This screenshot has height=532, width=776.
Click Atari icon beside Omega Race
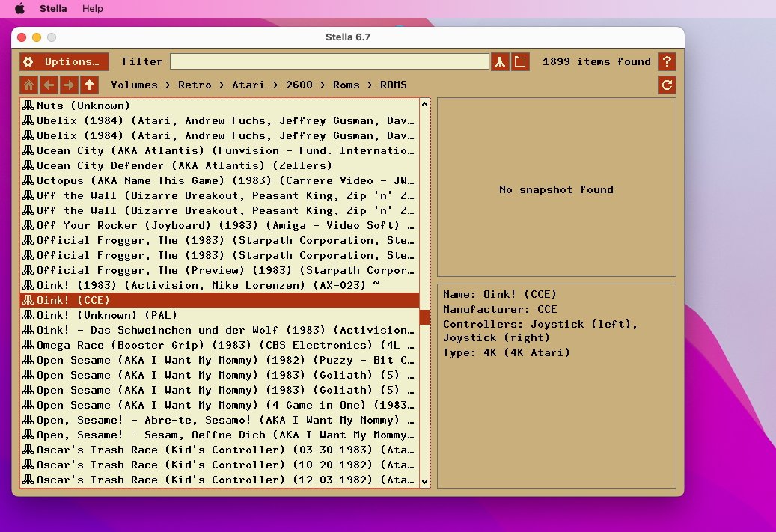click(28, 345)
